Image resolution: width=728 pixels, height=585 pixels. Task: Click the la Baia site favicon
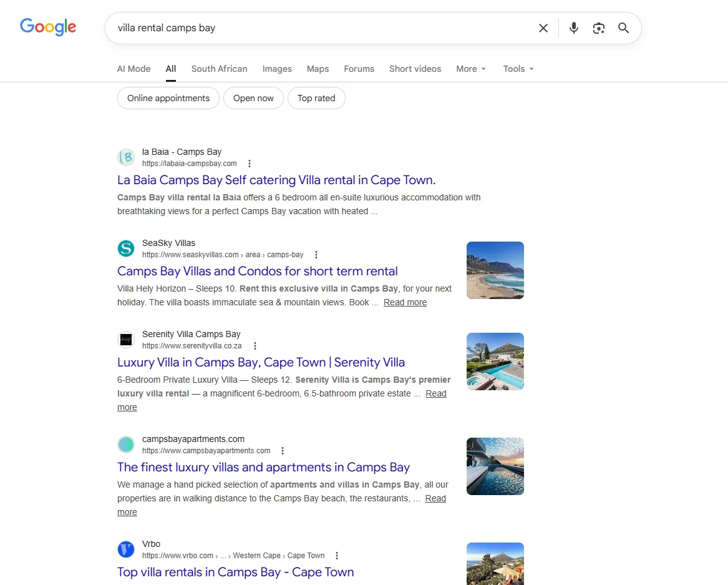tap(126, 157)
